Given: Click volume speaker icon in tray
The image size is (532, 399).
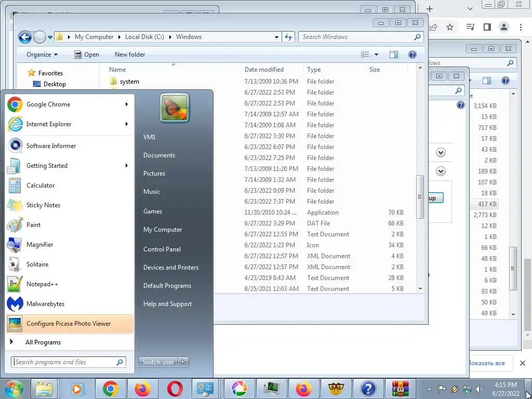Looking at the screenshot, I should pyautogui.click(x=480, y=389).
